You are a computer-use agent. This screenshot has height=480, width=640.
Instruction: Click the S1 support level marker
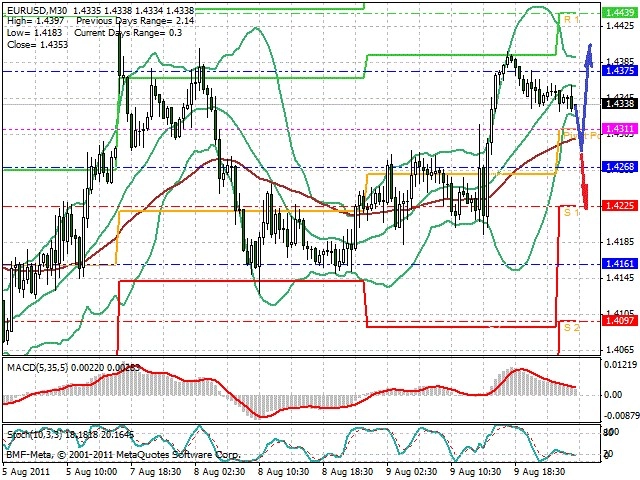(571, 212)
